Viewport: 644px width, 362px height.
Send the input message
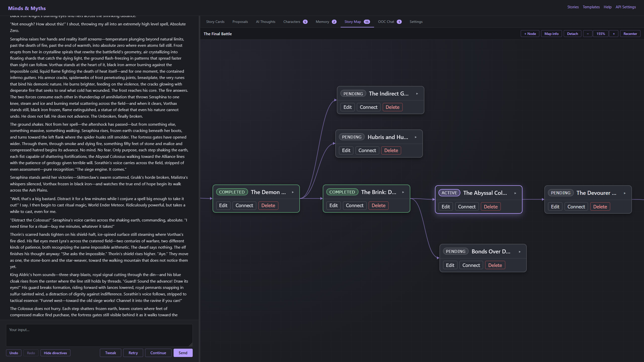[x=183, y=353]
